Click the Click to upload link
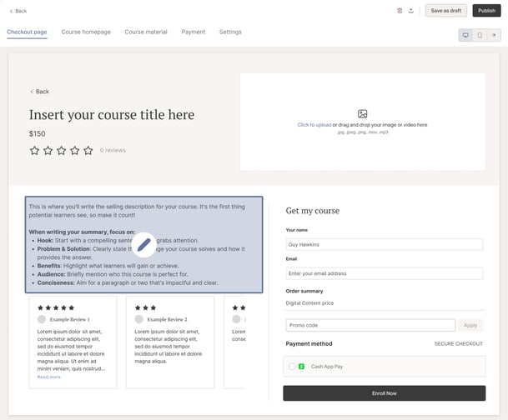Viewport: 508px width, 420px height. pyautogui.click(x=314, y=125)
